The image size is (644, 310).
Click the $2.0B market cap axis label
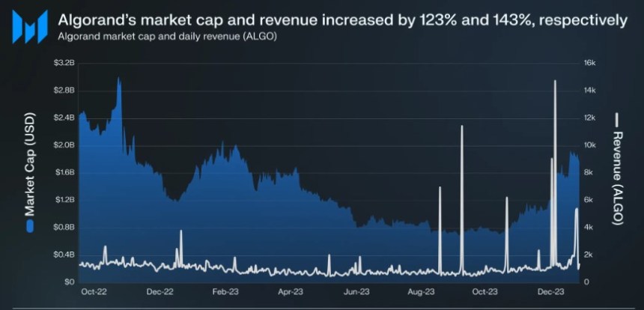coord(64,145)
